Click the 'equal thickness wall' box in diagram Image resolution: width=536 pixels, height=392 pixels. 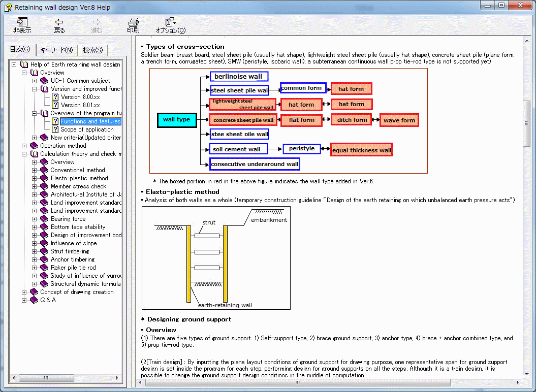pos(362,150)
